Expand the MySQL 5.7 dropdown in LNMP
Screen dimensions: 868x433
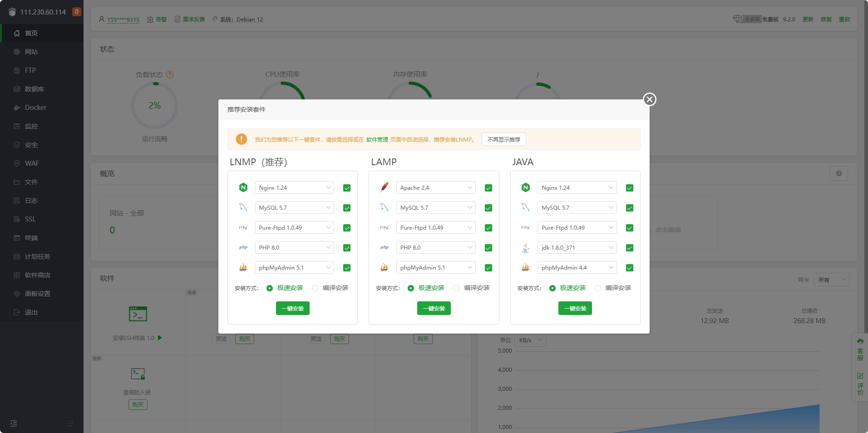click(294, 207)
